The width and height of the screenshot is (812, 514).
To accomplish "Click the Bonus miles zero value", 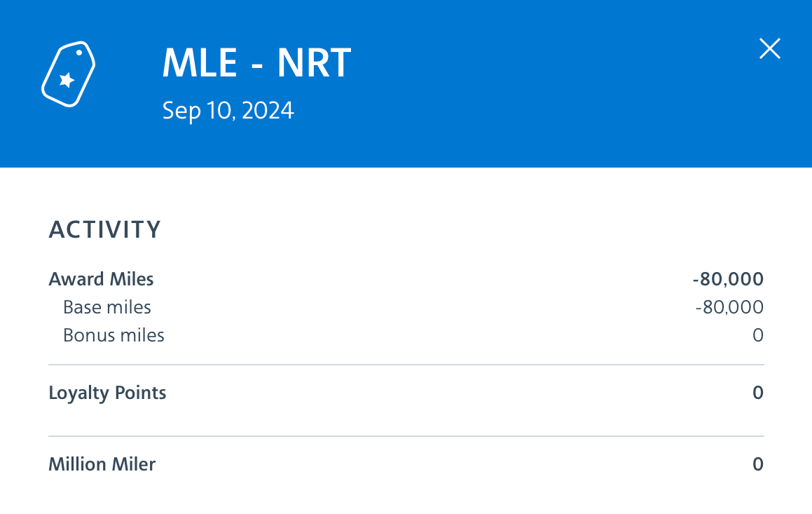I will (x=757, y=334).
